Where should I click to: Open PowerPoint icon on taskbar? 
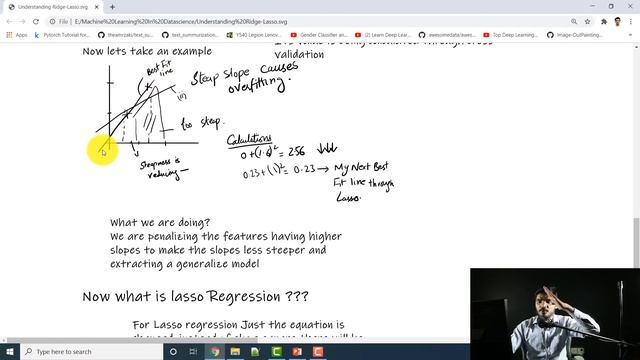(x=297, y=351)
